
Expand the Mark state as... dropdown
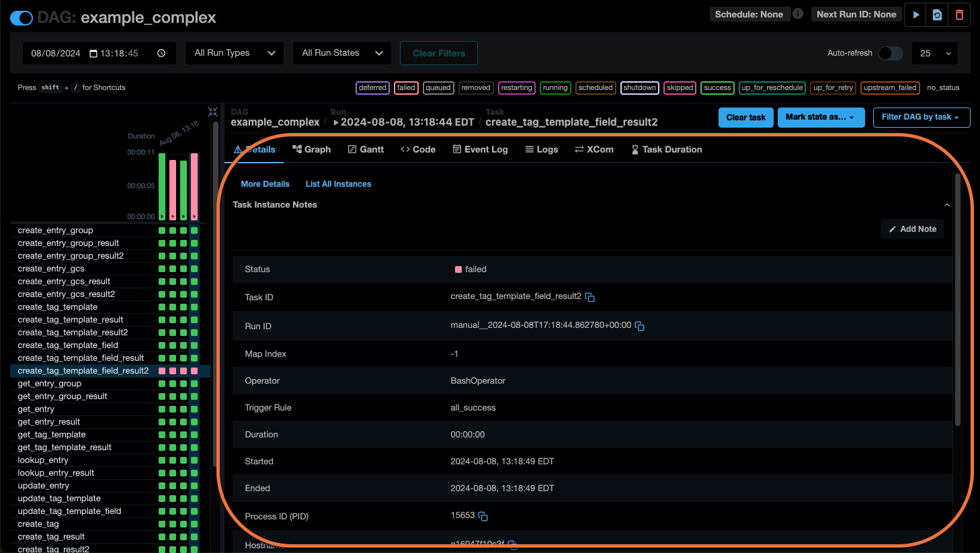tap(821, 117)
